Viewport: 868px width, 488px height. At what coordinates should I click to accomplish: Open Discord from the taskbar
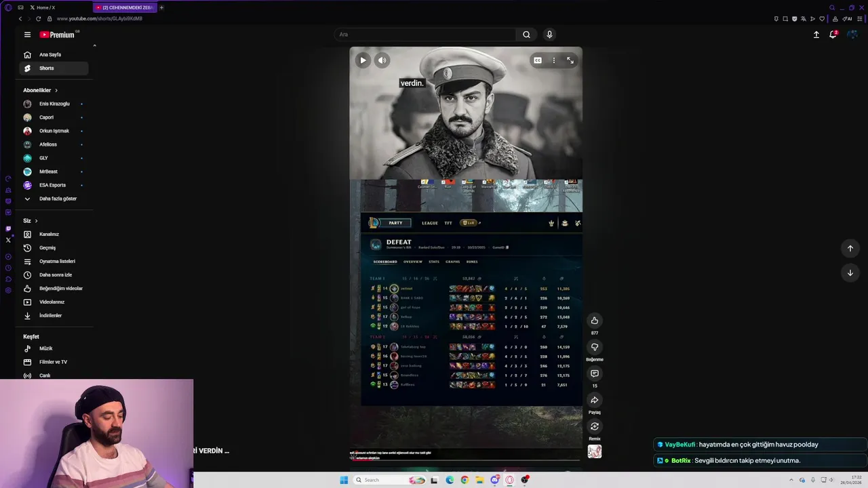pyautogui.click(x=495, y=480)
